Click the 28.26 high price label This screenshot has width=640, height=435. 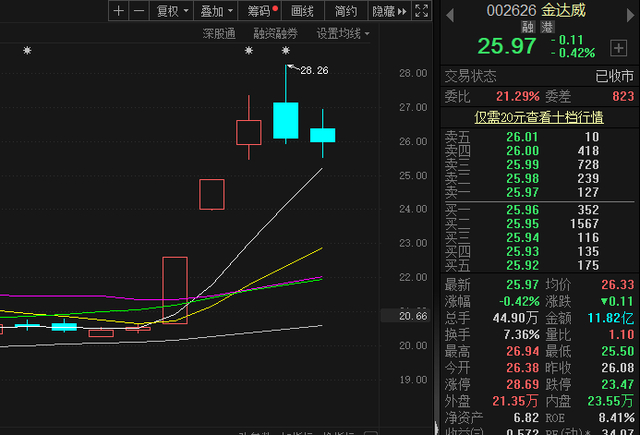click(x=314, y=70)
